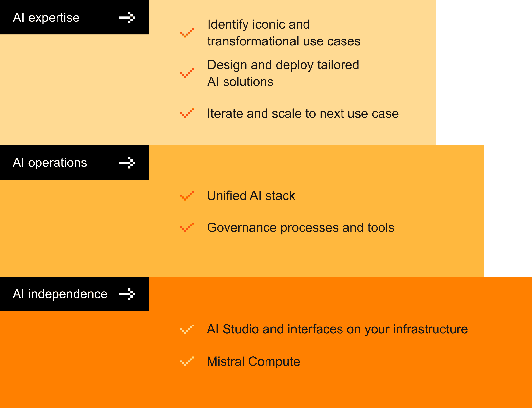The width and height of the screenshot is (532, 408).
Task: Click the arrow icon beside AI operations
Action: [127, 163]
